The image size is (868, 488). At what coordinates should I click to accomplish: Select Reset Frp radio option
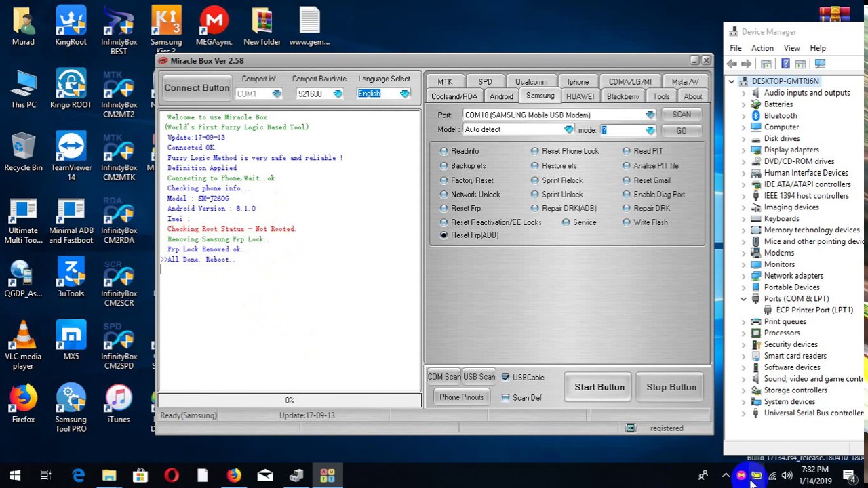460,209
